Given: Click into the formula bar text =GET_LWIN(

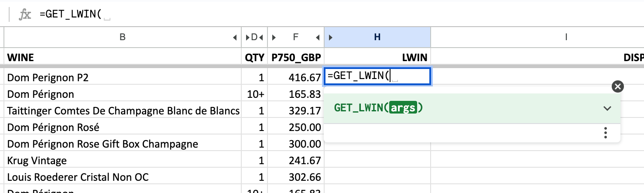Looking at the screenshot, I should coord(70,14).
